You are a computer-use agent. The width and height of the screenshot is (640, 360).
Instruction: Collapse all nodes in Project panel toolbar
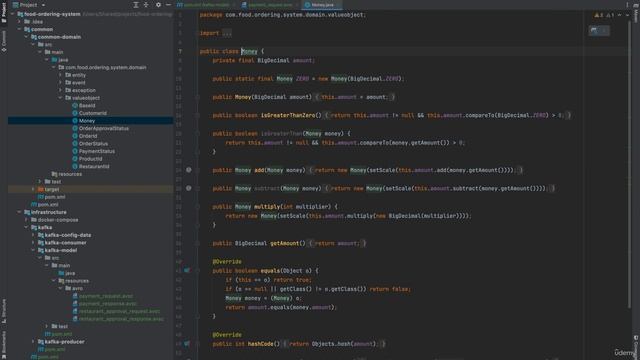click(146, 5)
